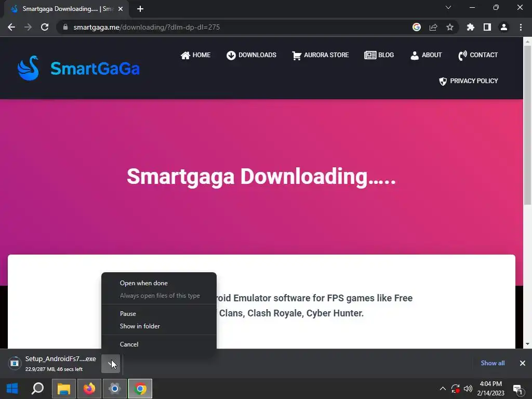Go back to the previous page

click(11, 27)
